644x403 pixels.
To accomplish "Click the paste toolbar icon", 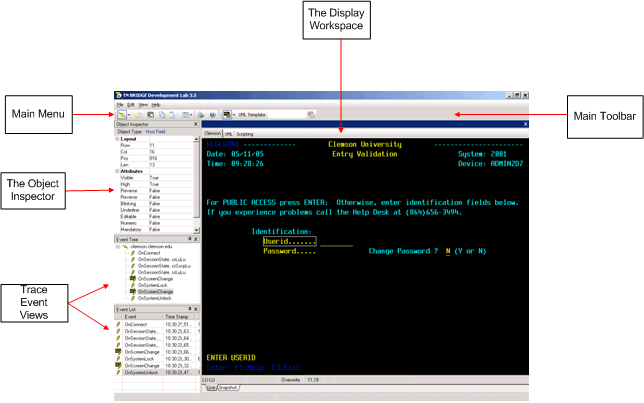I will [172, 115].
